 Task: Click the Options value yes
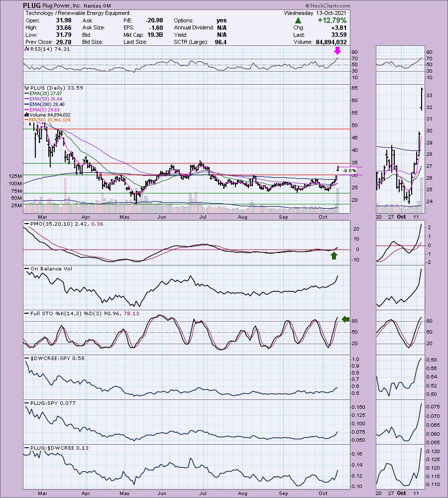[x=222, y=20]
